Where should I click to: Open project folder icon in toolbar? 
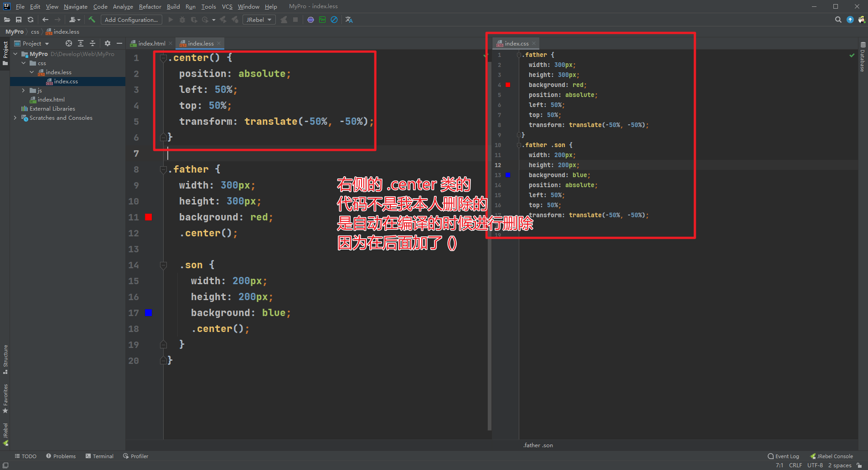click(x=7, y=20)
